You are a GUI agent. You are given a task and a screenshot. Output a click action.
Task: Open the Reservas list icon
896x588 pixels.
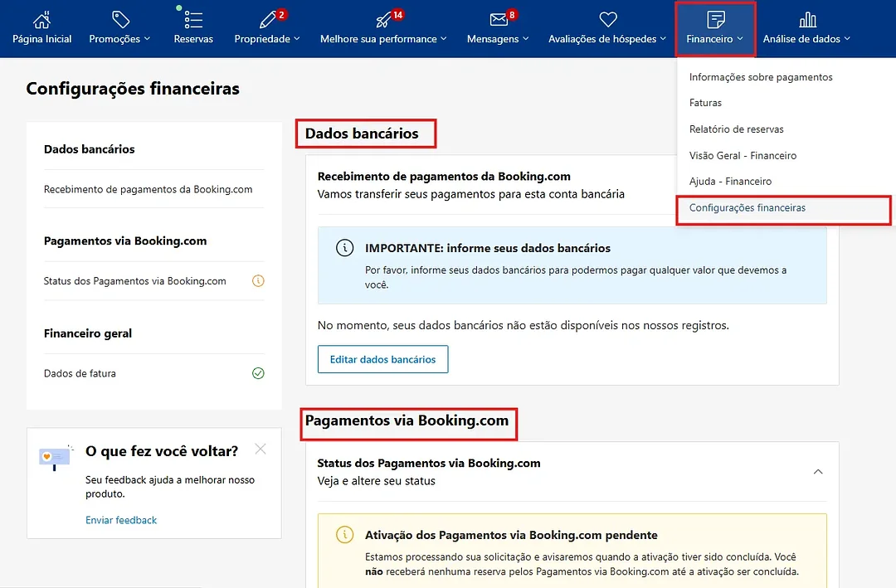point(193,20)
